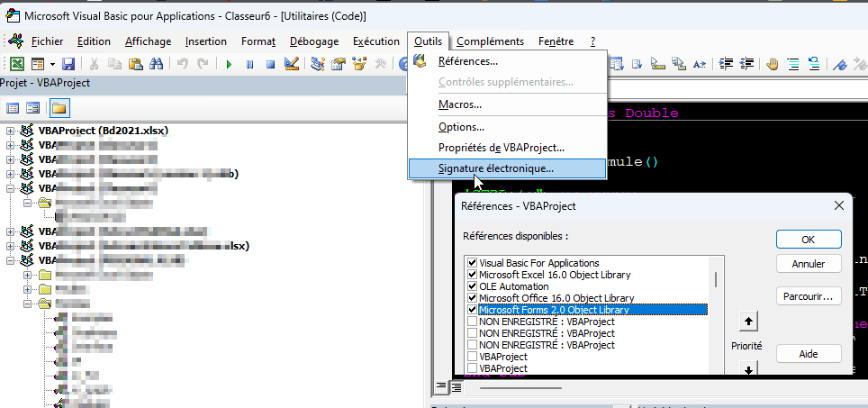Switch to Excel via green icon
Image resolution: width=868 pixels, height=408 pixels.
coord(17,64)
